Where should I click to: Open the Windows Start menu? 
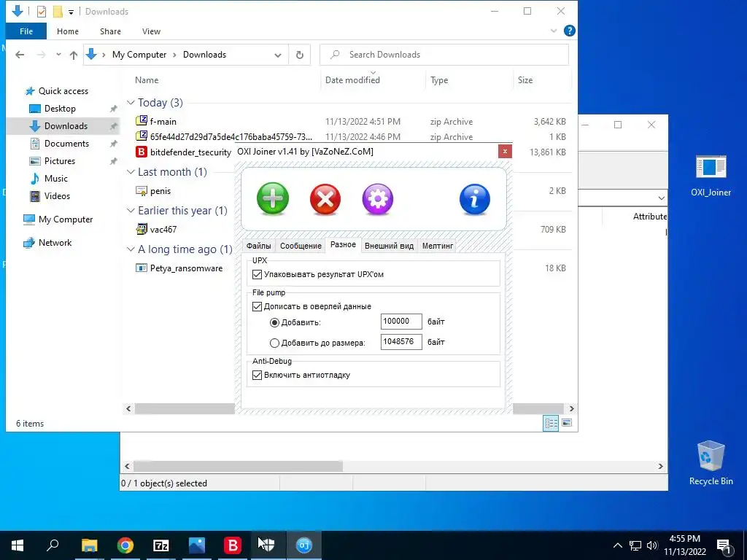click(18, 545)
